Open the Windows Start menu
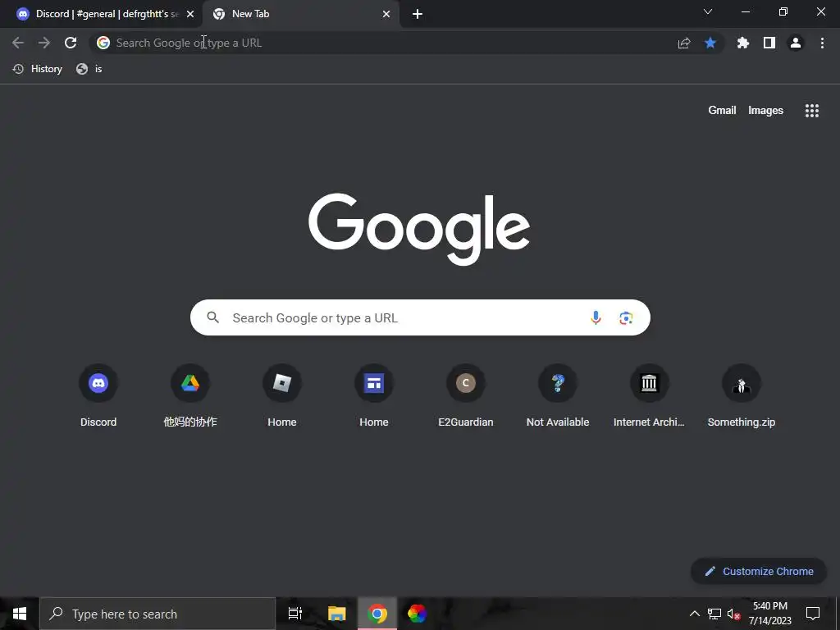 coord(20,614)
